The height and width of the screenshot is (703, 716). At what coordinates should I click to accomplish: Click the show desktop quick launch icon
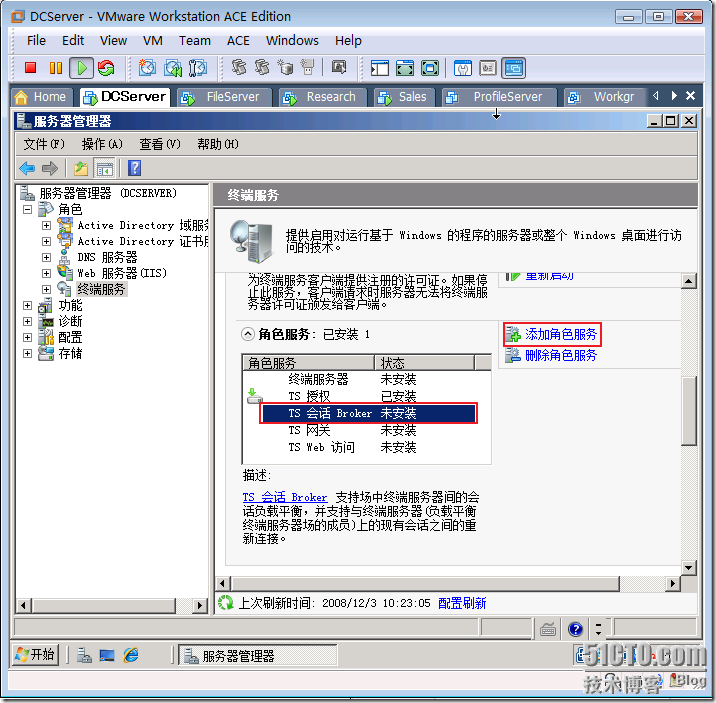(x=107, y=656)
